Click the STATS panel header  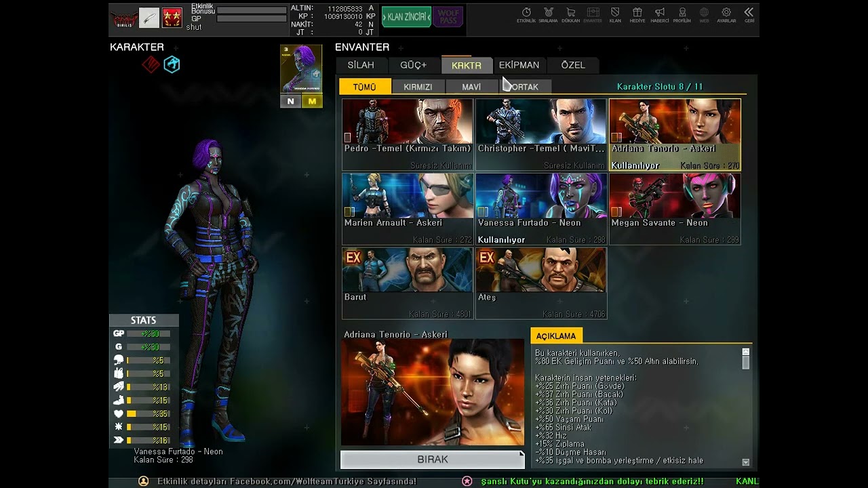click(x=144, y=321)
